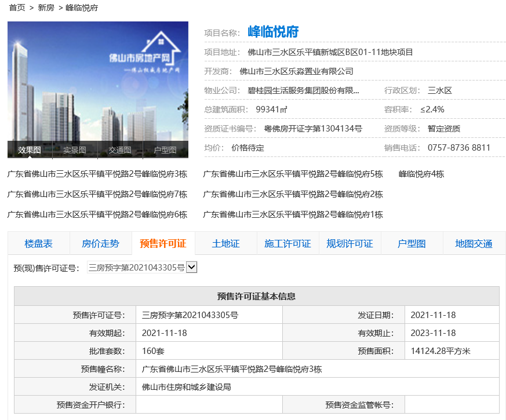Switch to 房价走势 tab
The image size is (506, 420).
[100, 243]
